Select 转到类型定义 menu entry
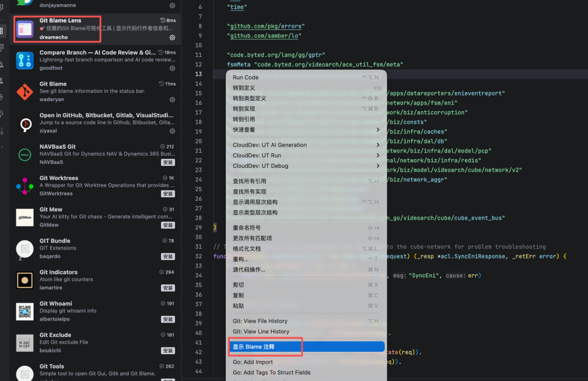The width and height of the screenshot is (588, 381). pos(307,98)
